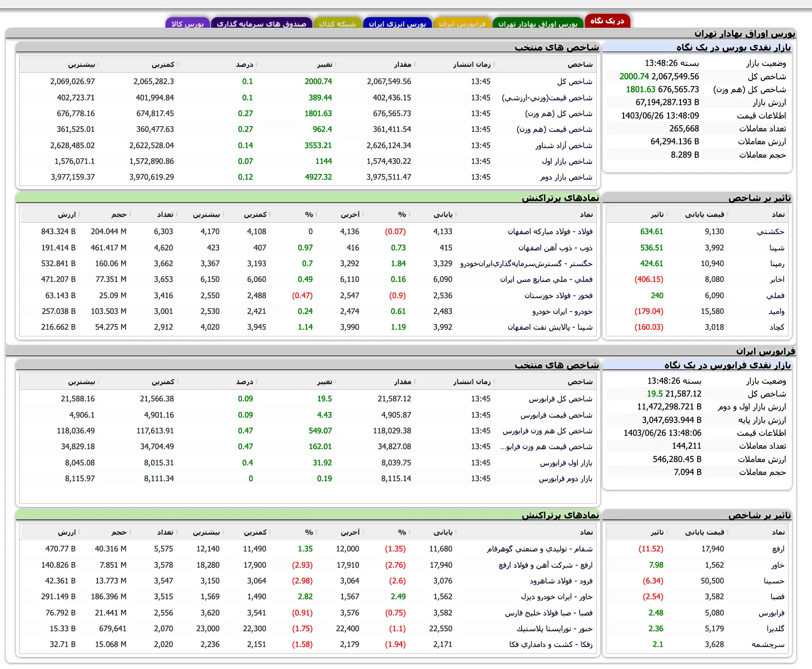Open the 'بورس اوراق بهادار تهران' section title
The height and width of the screenshot is (669, 812).
[x=745, y=33]
